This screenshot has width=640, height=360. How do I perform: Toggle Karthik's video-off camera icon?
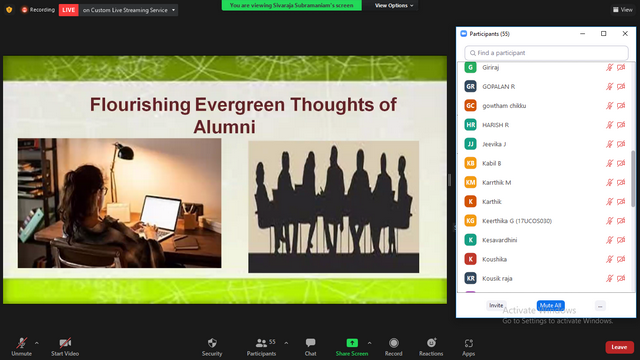[x=621, y=202]
